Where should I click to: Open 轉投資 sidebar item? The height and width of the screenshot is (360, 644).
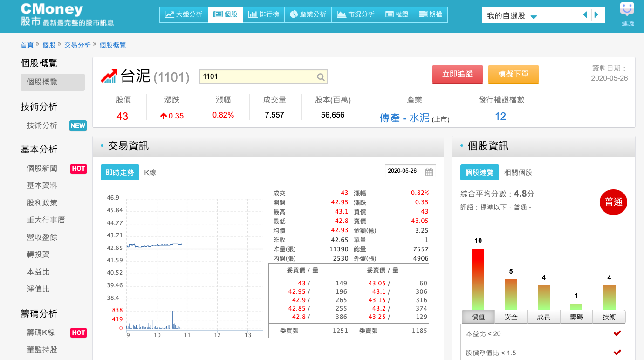click(38, 255)
